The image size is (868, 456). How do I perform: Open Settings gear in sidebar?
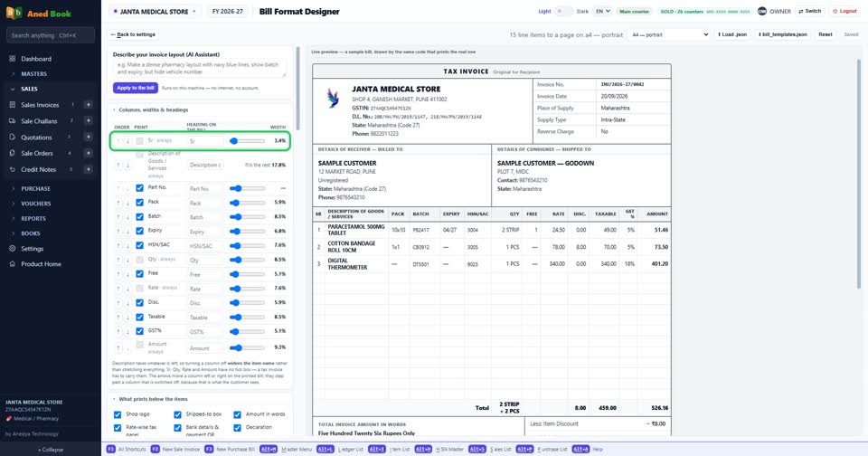click(12, 249)
